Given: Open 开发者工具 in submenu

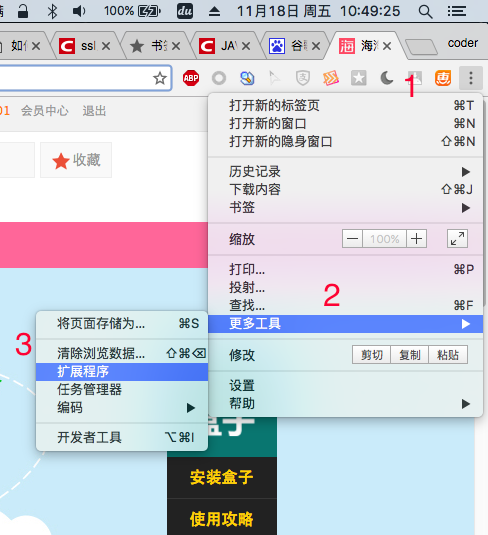Looking at the screenshot, I should [122, 437].
